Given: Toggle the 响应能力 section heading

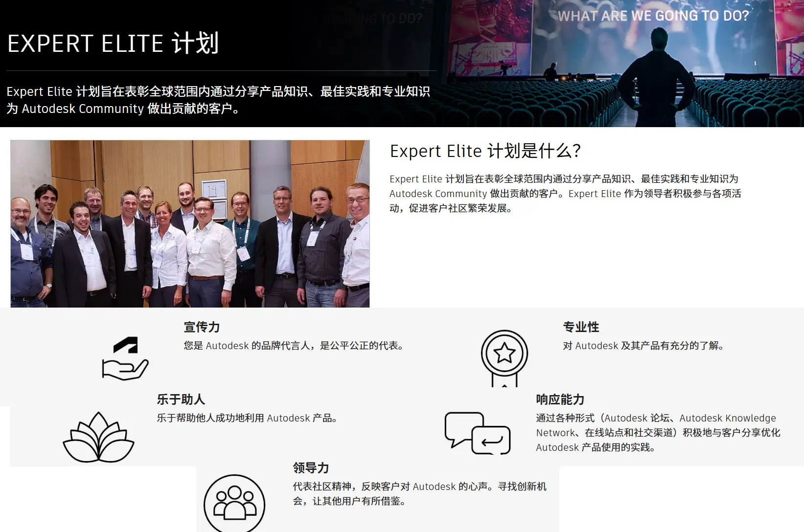Looking at the screenshot, I should 560,399.
